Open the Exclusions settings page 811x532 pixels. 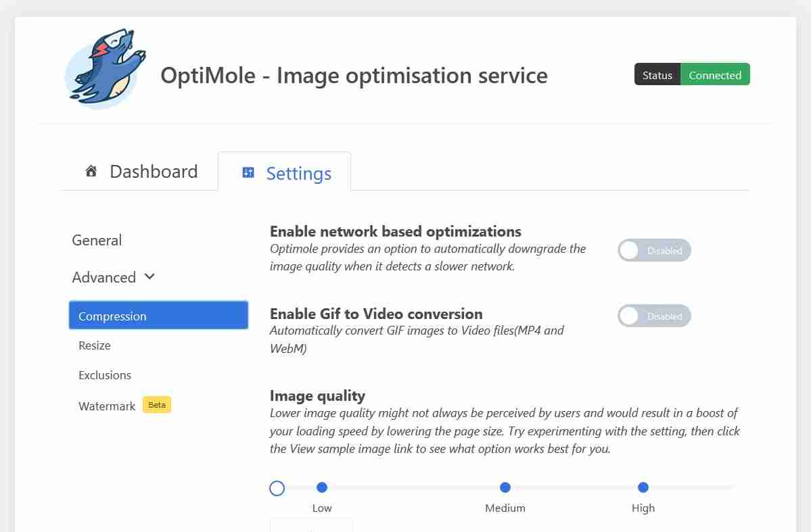point(105,375)
